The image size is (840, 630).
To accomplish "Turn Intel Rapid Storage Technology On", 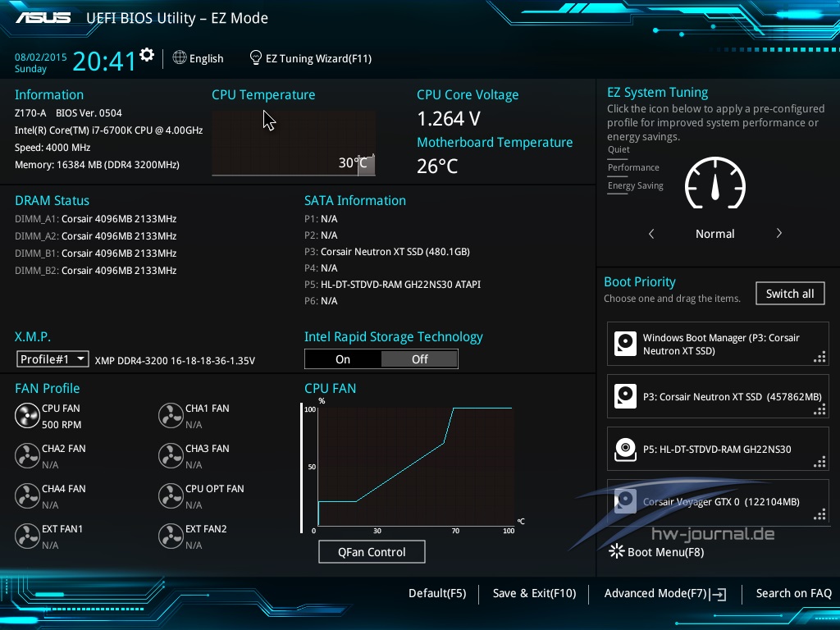I will (343, 359).
